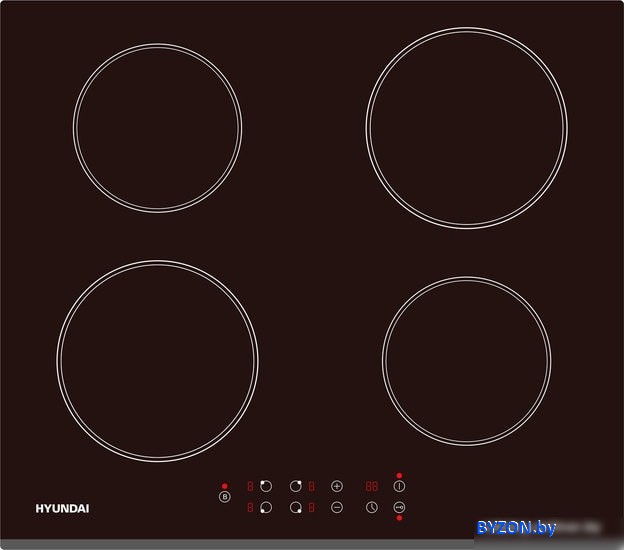This screenshot has width=624, height=550.
Task: Toggle the power on/off key
Action: click(399, 486)
